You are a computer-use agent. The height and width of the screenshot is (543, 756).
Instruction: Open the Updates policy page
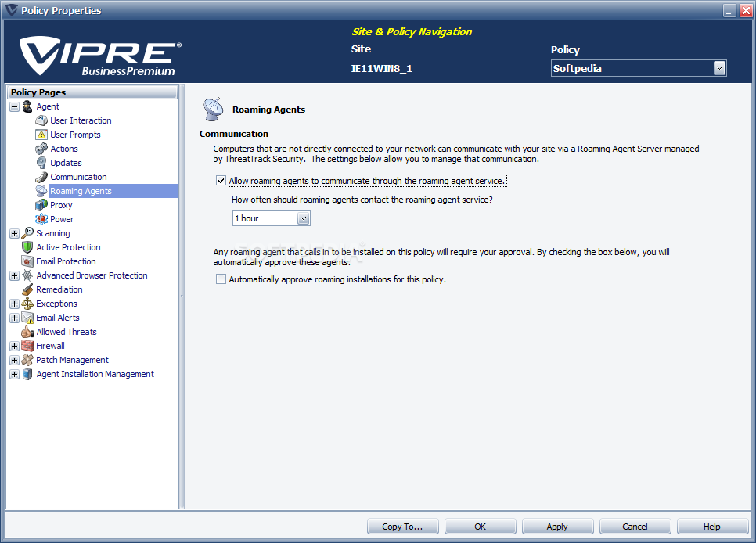[x=66, y=163]
